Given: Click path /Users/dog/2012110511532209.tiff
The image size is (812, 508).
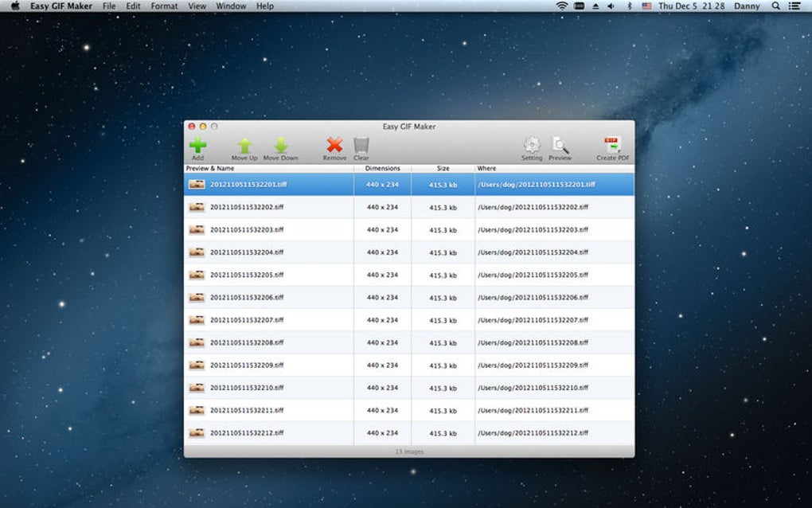Looking at the screenshot, I should [533, 365].
